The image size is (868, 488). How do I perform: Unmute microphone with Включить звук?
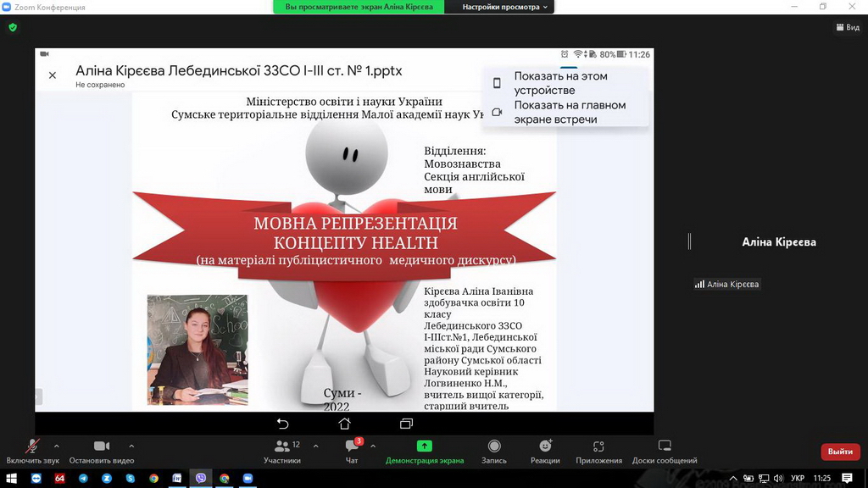(32, 451)
